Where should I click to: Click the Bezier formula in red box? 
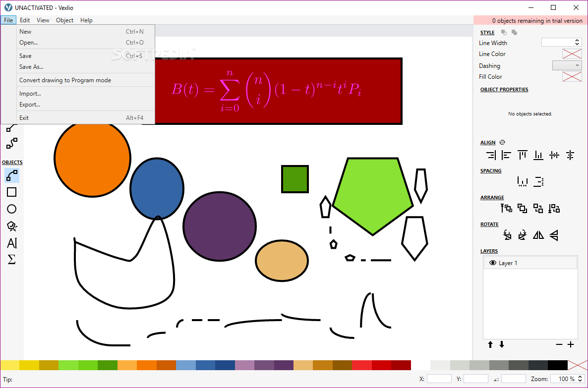pyautogui.click(x=266, y=90)
